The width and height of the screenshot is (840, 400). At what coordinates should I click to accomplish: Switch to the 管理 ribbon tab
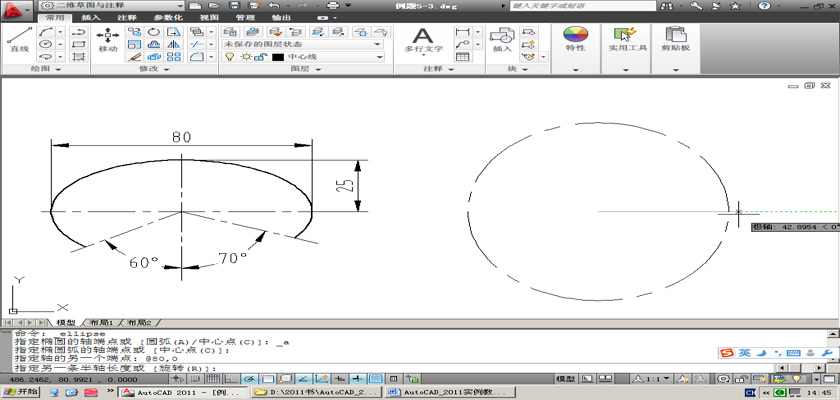click(x=245, y=17)
